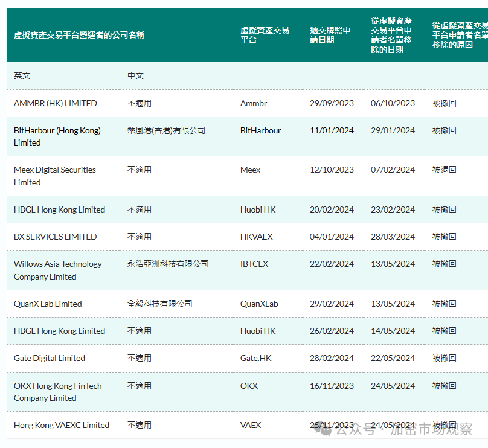Click the 英文 sub-header label

tap(22, 75)
